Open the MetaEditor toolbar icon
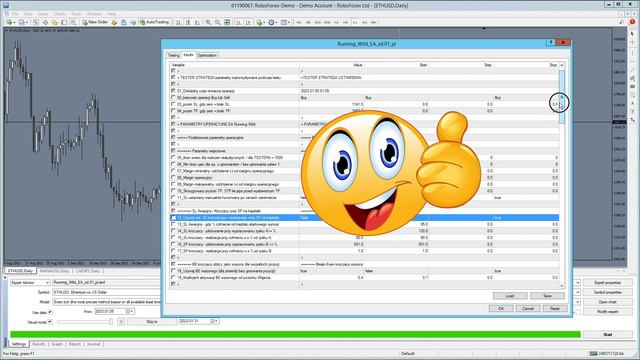 click(x=115, y=22)
